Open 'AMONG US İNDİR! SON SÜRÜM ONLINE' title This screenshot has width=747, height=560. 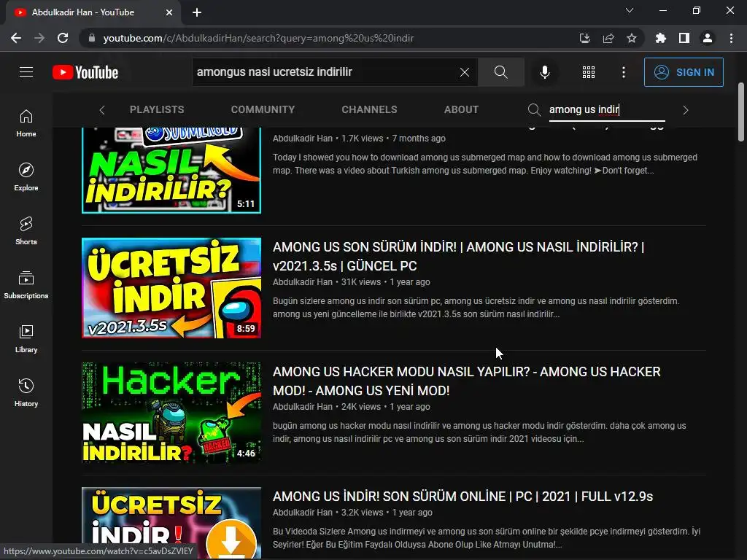click(462, 496)
